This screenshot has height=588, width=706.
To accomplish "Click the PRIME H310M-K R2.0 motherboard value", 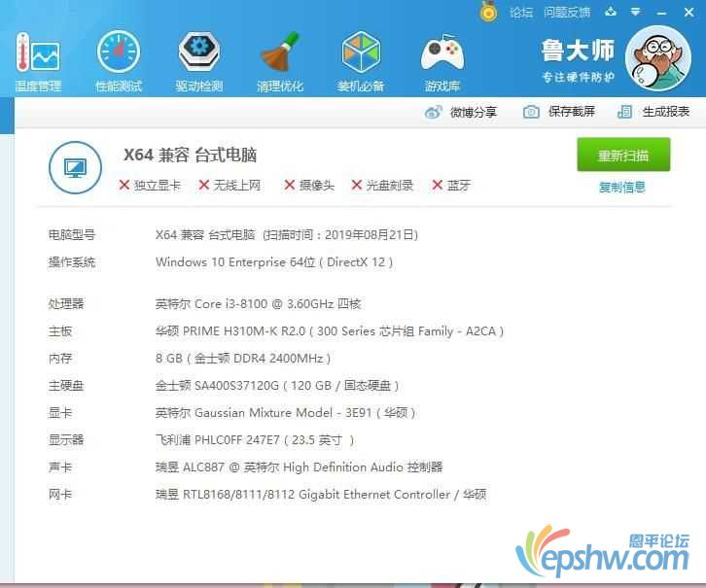I will [329, 331].
